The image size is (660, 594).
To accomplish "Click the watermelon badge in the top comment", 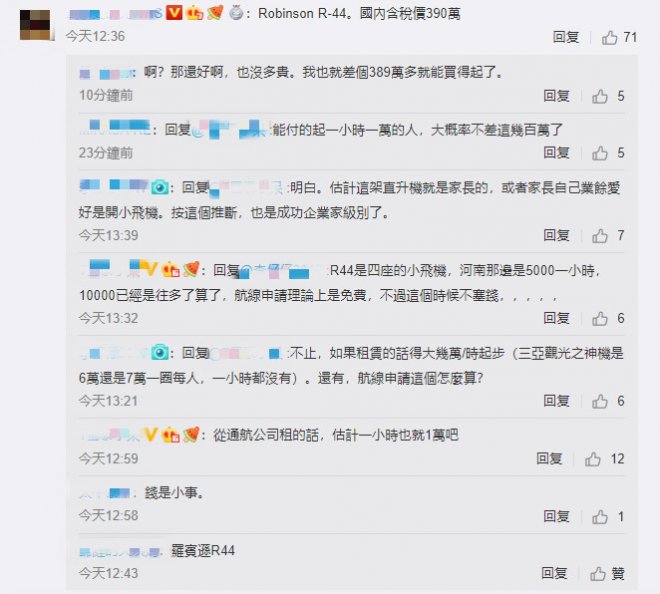I will pos(215,13).
